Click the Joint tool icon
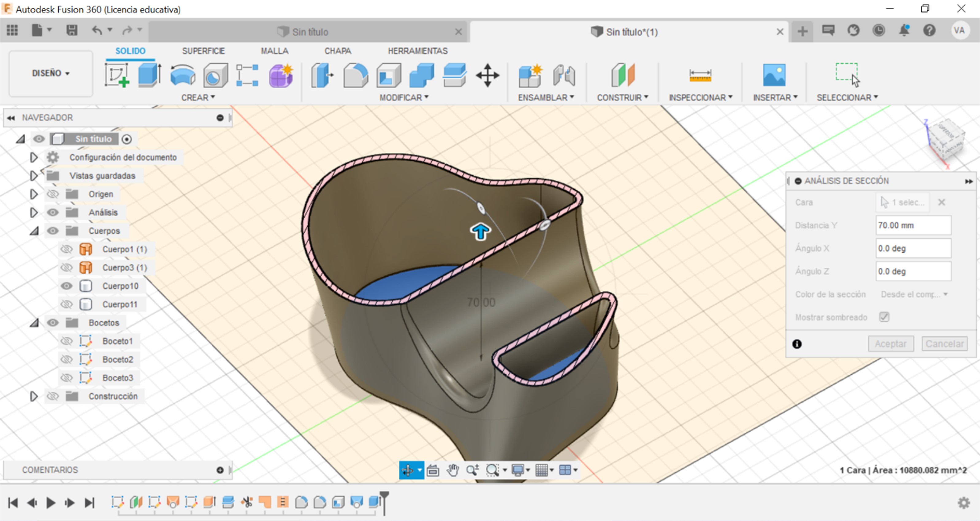This screenshot has height=521, width=980. pyautogui.click(x=564, y=75)
